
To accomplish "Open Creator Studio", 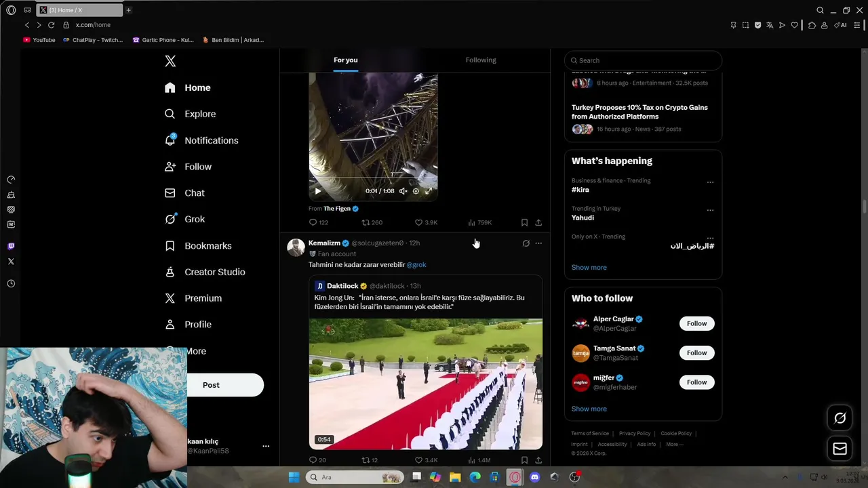I will pos(205,272).
